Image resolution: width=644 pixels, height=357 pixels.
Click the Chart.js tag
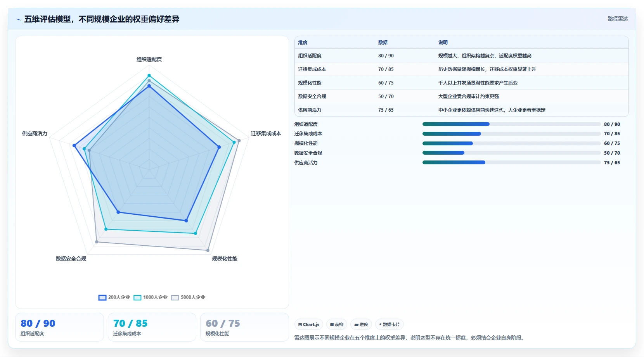pyautogui.click(x=308, y=324)
